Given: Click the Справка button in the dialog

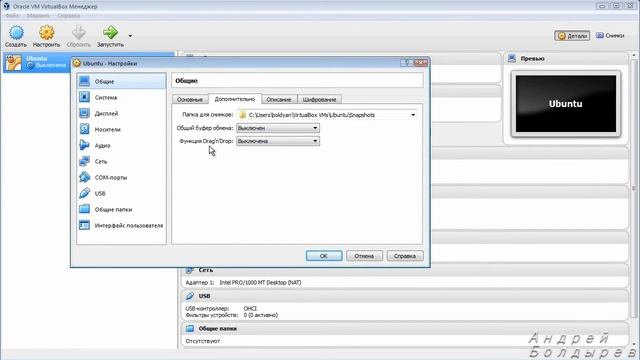Looking at the screenshot, I should coord(405,256).
